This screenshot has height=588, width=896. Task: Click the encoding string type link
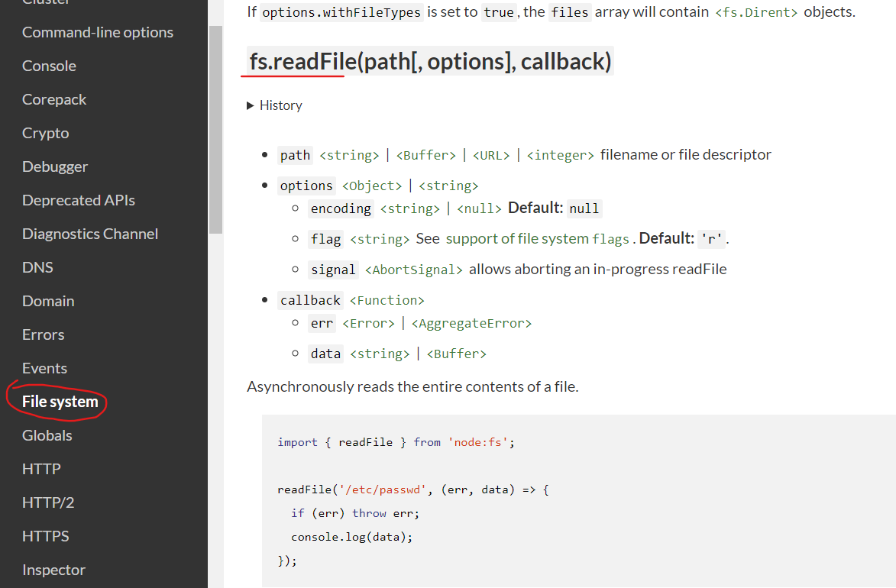[x=410, y=209]
